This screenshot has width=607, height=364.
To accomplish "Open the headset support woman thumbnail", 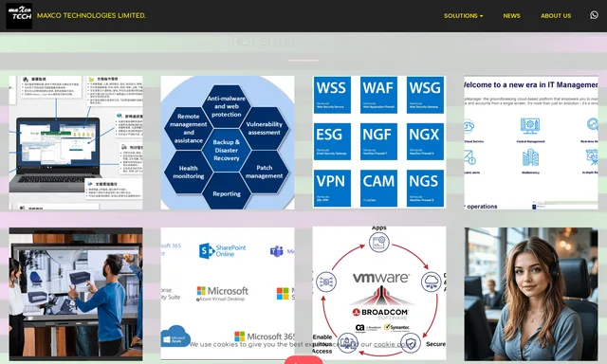I will click(x=531, y=294).
